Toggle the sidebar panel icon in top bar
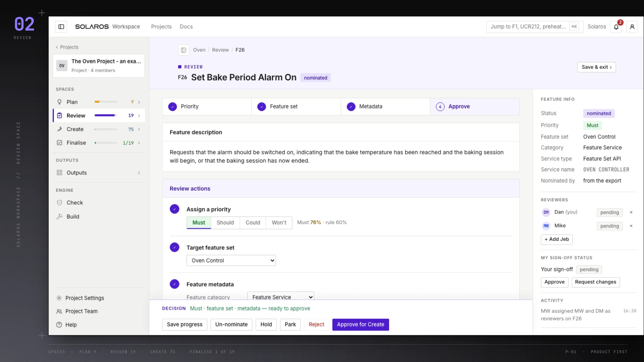The image size is (644, 362). (x=61, y=27)
